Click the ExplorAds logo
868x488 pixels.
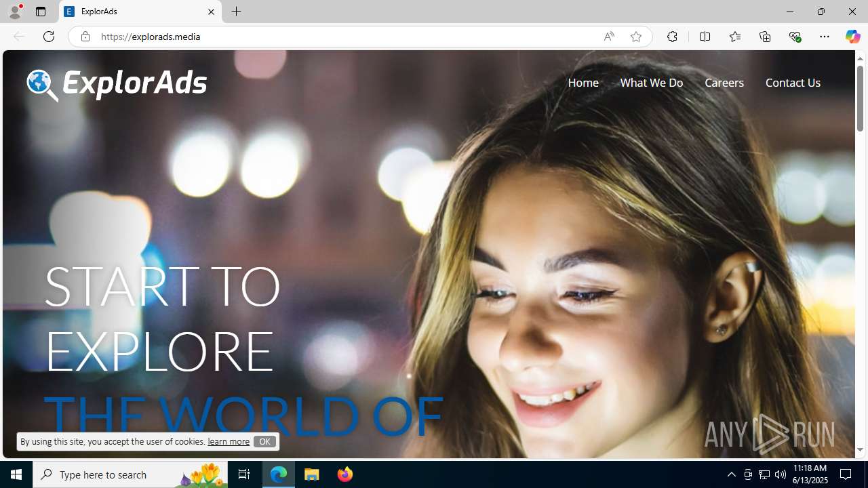117,84
